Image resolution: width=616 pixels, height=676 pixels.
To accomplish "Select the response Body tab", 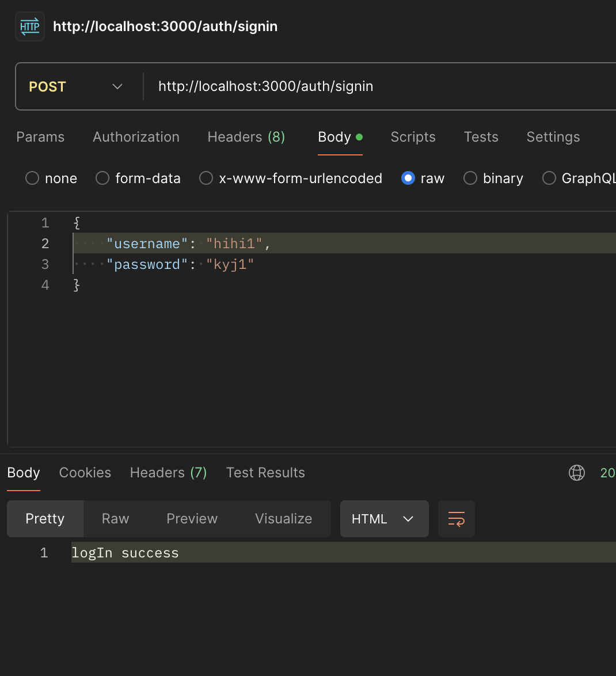I will [x=24, y=473].
